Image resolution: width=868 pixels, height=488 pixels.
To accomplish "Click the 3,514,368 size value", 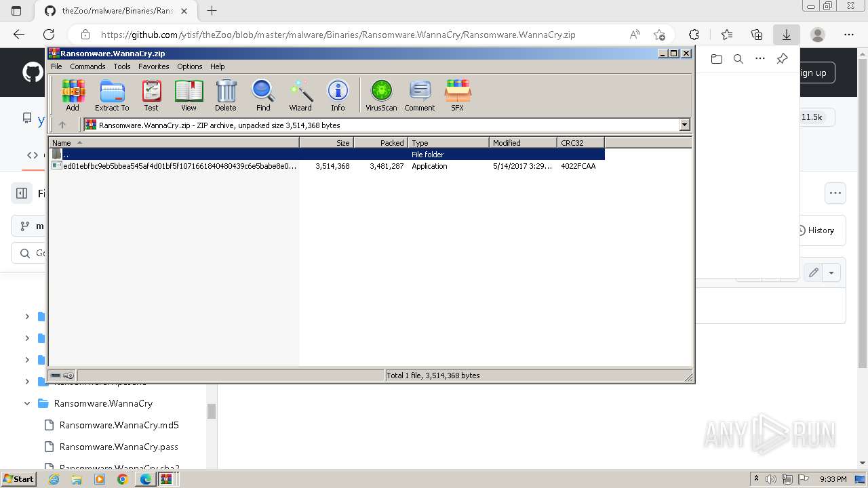I will pyautogui.click(x=332, y=166).
